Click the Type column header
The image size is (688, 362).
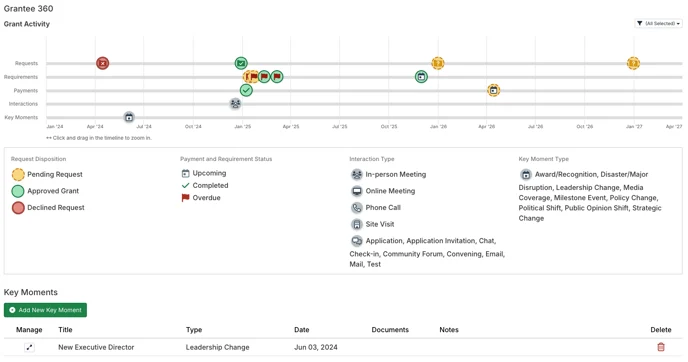pos(194,330)
